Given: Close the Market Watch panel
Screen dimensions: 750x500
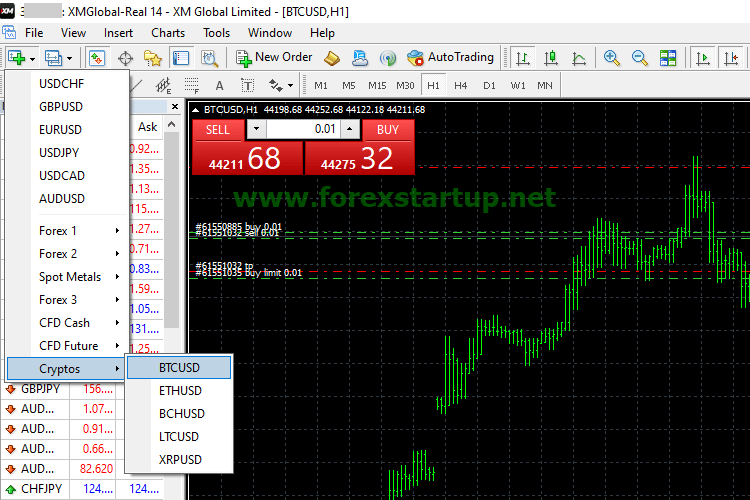Looking at the screenshot, I should pos(175,106).
